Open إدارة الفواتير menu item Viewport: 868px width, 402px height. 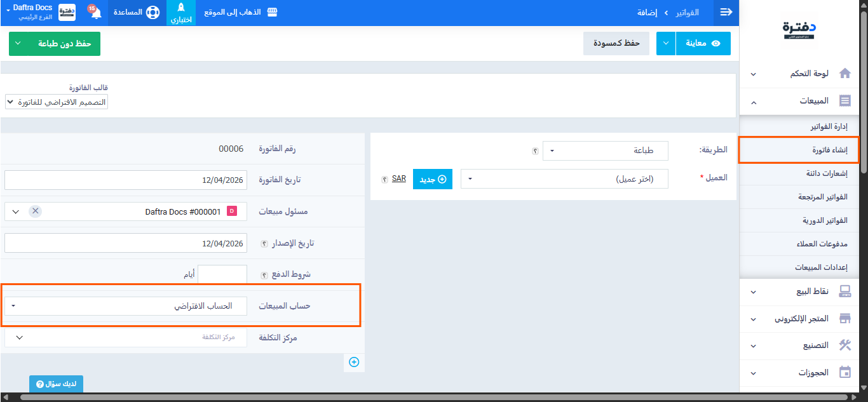click(x=799, y=126)
